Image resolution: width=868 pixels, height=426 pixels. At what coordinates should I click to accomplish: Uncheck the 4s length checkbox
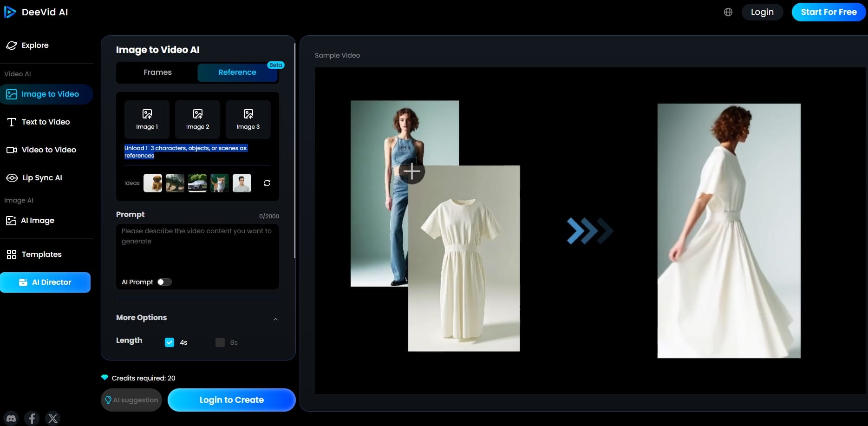pyautogui.click(x=170, y=342)
